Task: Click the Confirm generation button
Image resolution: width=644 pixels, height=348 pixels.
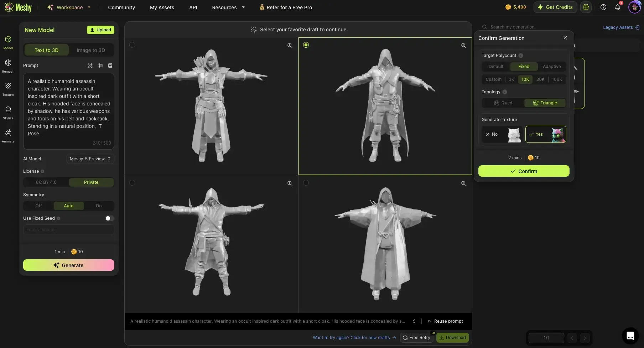Action: (x=524, y=171)
